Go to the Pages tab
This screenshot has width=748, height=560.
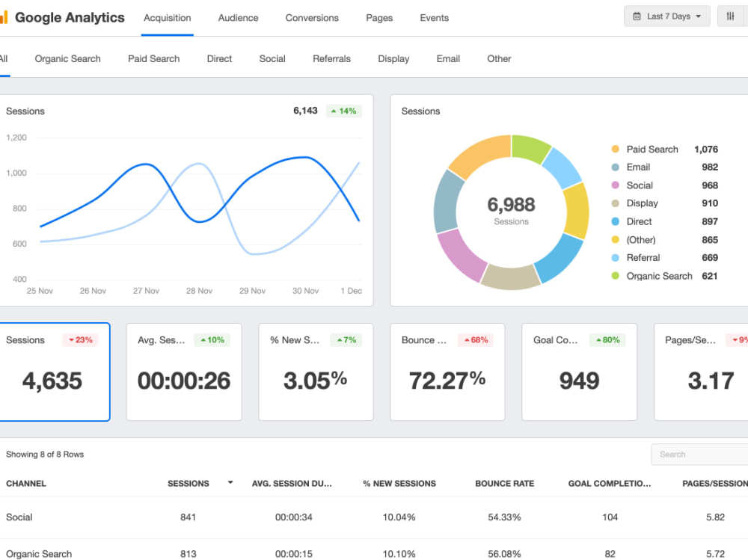pos(379,18)
